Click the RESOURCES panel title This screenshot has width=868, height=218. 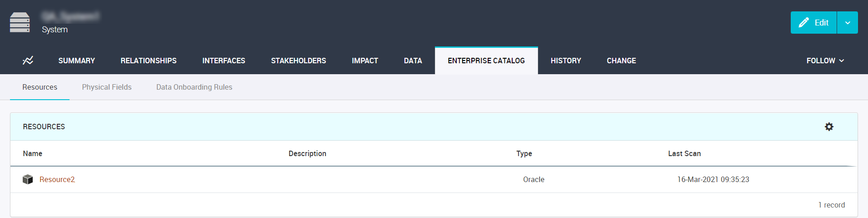(44, 127)
